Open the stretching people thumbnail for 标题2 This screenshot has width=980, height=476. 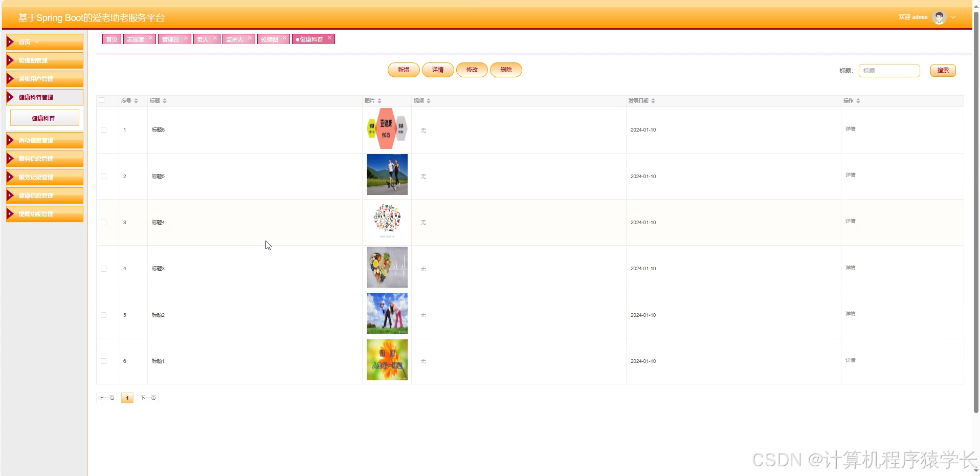[x=387, y=313]
